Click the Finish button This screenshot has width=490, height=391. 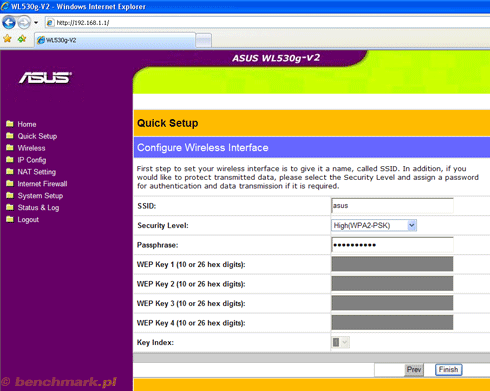click(448, 370)
